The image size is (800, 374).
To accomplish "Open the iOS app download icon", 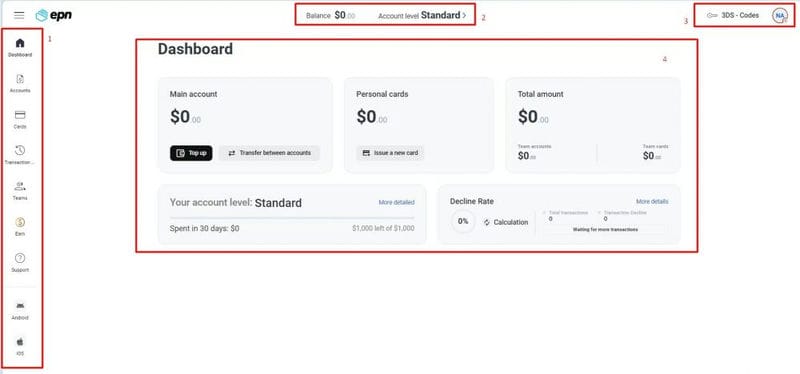I will (20, 341).
